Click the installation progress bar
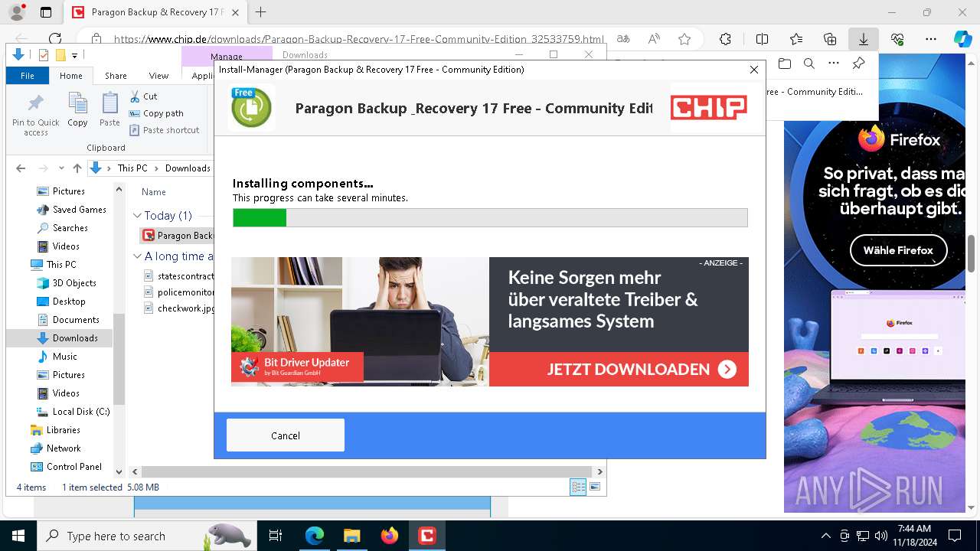 coord(490,218)
